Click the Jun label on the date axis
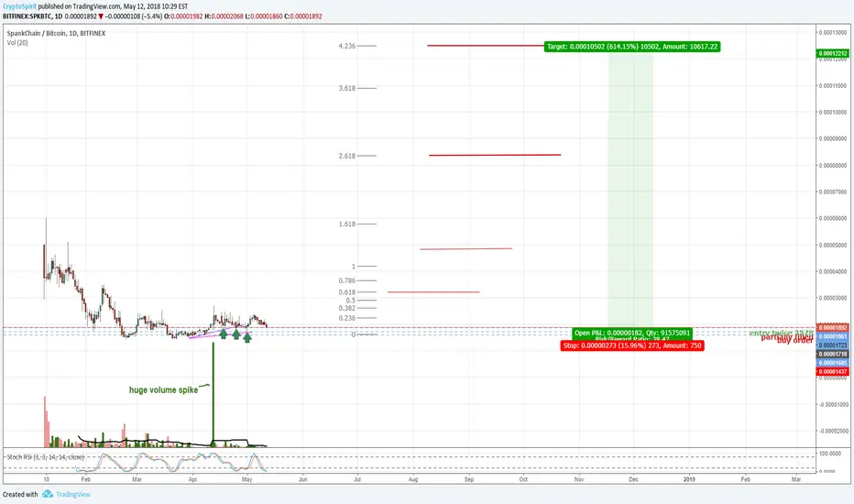The image size is (854, 504). [x=302, y=479]
